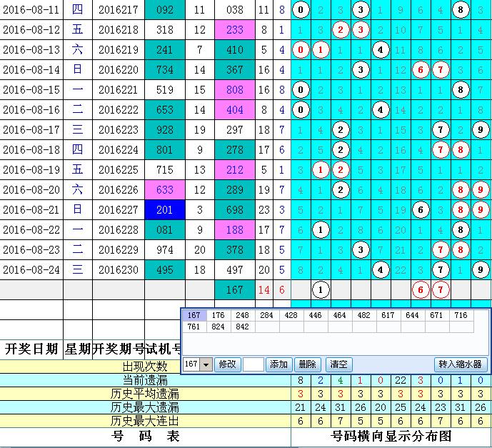Click the blue highlighted cell 201
Image resolution: width=492 pixels, height=448 pixels.
tap(165, 210)
